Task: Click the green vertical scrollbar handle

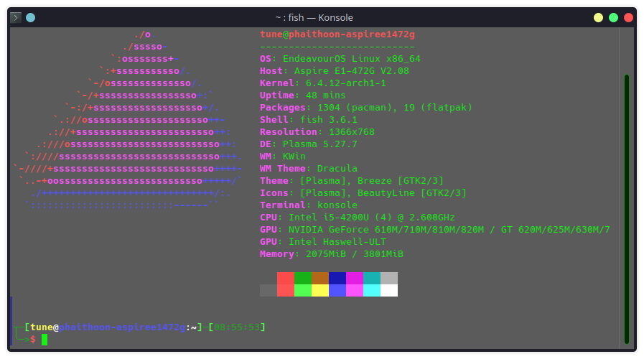Action: pyautogui.click(x=627, y=209)
